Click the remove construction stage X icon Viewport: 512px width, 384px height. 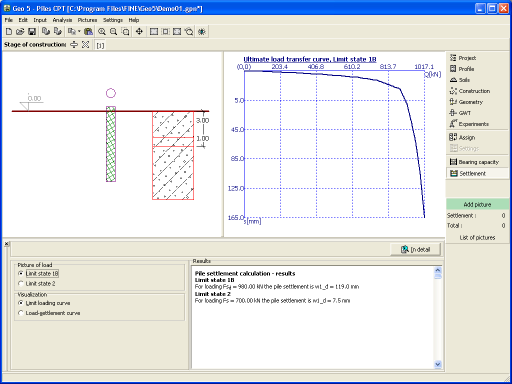tap(85, 45)
